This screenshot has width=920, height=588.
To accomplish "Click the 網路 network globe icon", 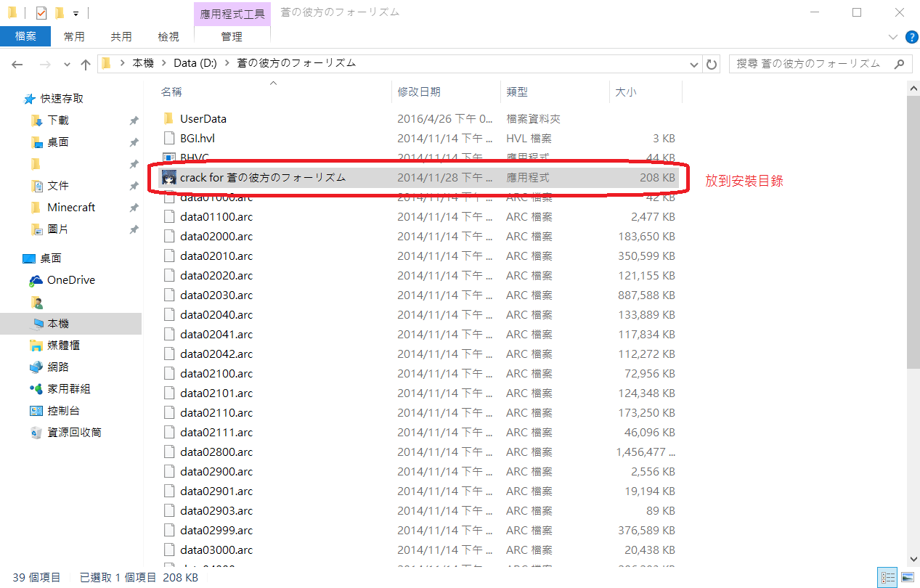I will click(x=36, y=367).
